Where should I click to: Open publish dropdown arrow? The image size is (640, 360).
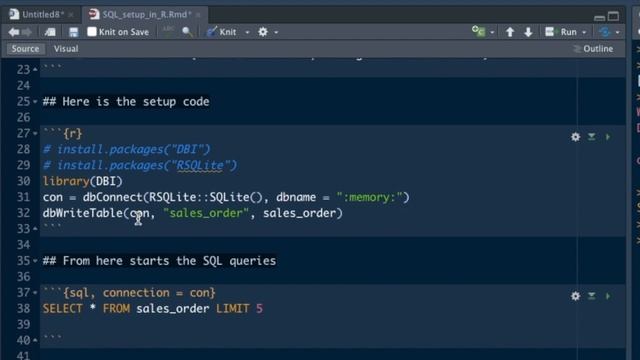[618, 32]
